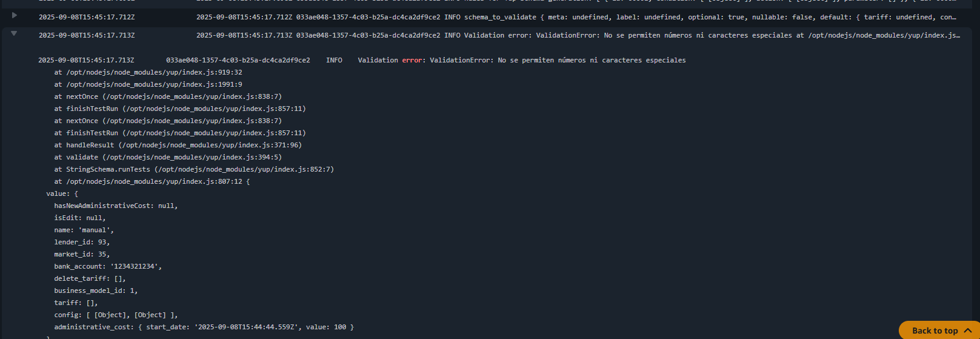Click the administrative_cost start_date line
Image resolution: width=980 pixels, height=339 pixels.
coord(204,327)
